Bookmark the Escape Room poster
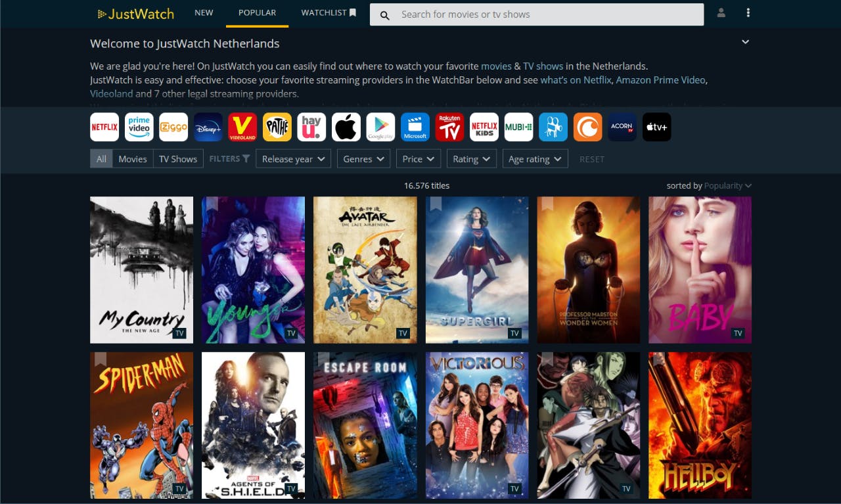This screenshot has width=841, height=504. pyautogui.click(x=323, y=359)
